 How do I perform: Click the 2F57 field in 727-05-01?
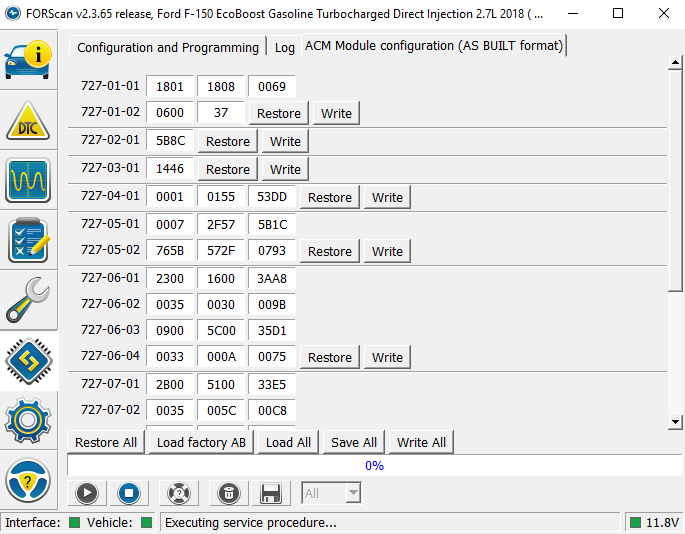click(221, 224)
